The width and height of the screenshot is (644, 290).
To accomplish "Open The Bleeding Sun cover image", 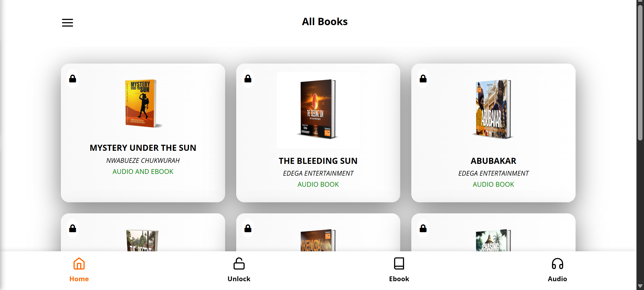I will click(x=318, y=109).
